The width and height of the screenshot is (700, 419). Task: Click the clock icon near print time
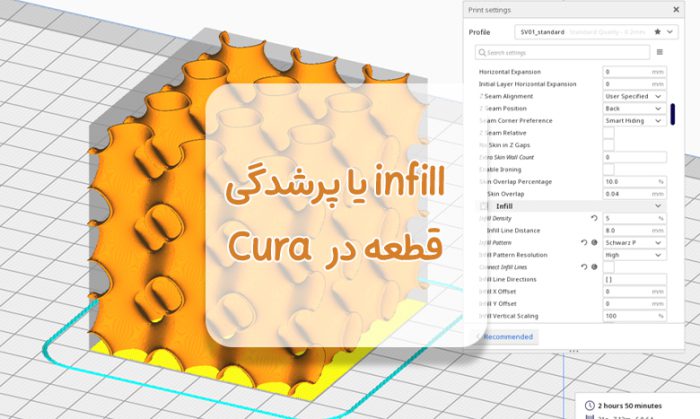pos(589,405)
